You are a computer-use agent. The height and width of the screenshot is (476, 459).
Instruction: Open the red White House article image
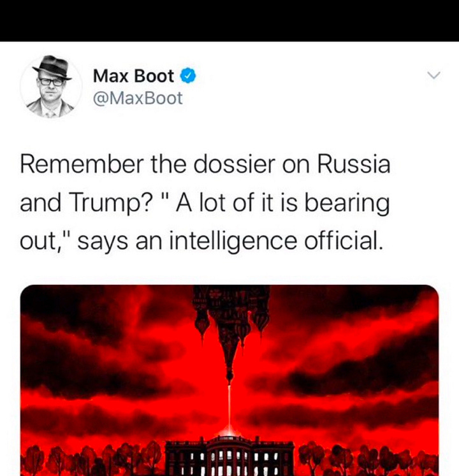229,380
